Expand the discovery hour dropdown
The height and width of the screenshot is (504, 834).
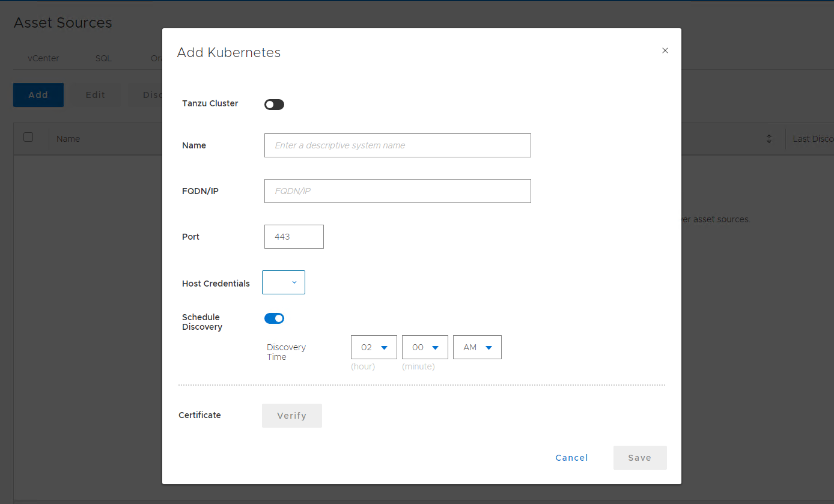[374, 347]
